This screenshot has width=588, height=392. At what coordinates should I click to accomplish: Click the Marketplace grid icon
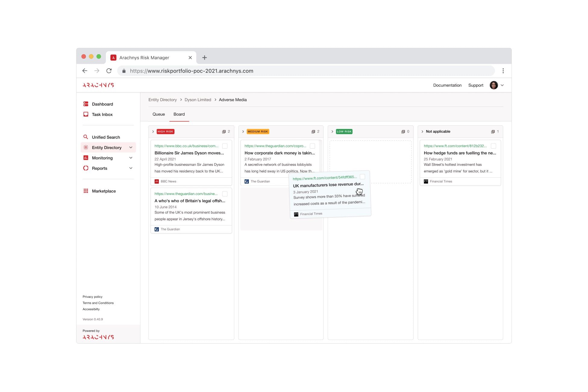click(x=86, y=191)
